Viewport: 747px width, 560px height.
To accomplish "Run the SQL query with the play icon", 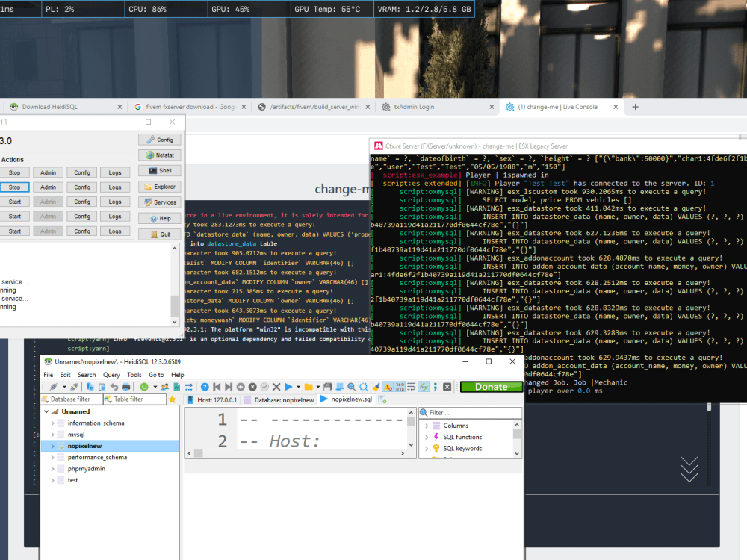I will pos(288,387).
